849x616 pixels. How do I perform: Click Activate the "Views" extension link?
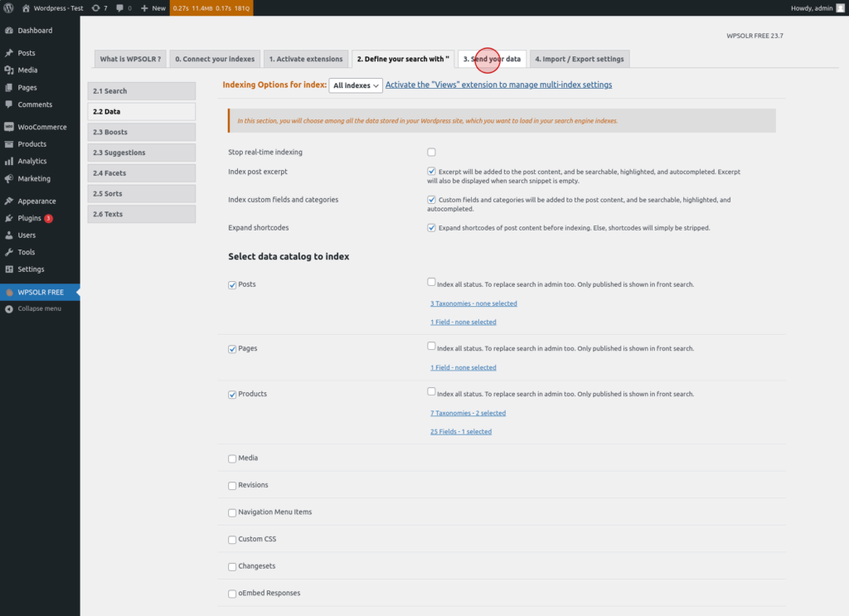(x=498, y=85)
